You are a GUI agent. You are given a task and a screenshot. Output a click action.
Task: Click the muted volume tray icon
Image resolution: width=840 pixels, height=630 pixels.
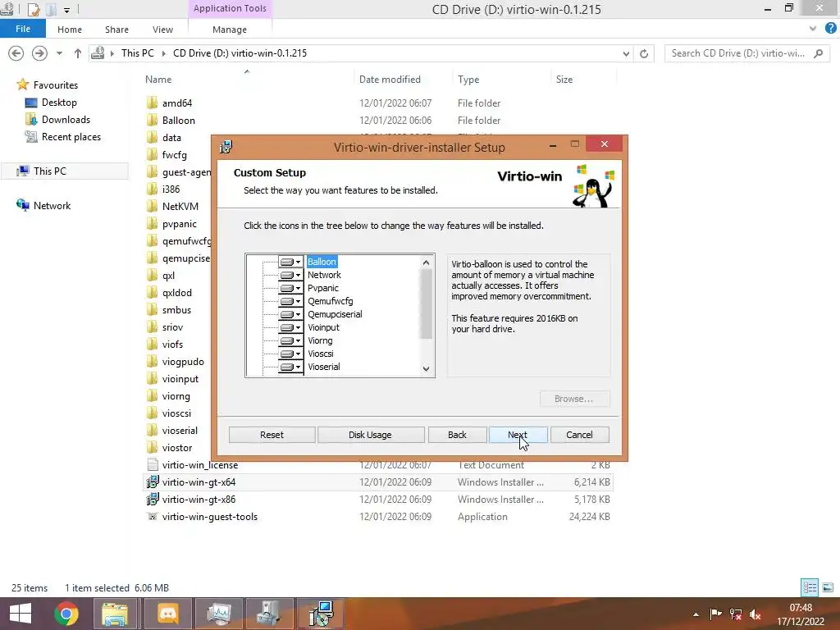[756, 614]
